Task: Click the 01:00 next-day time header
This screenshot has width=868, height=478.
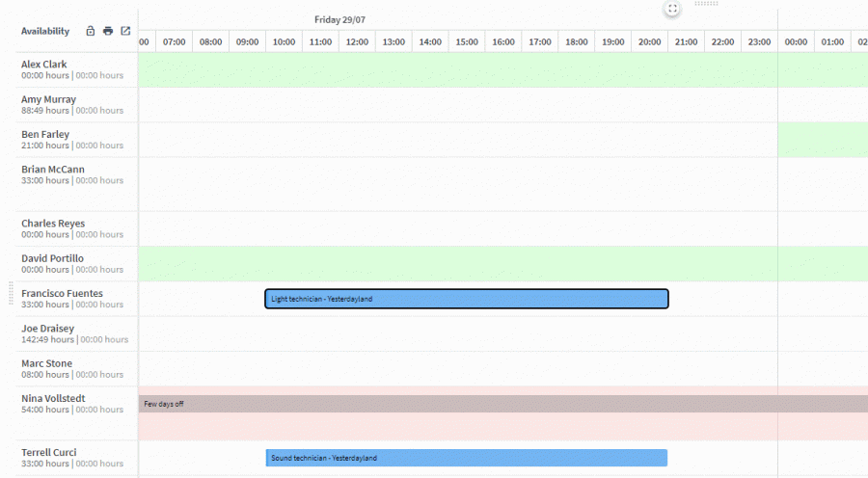Action: 832,42
